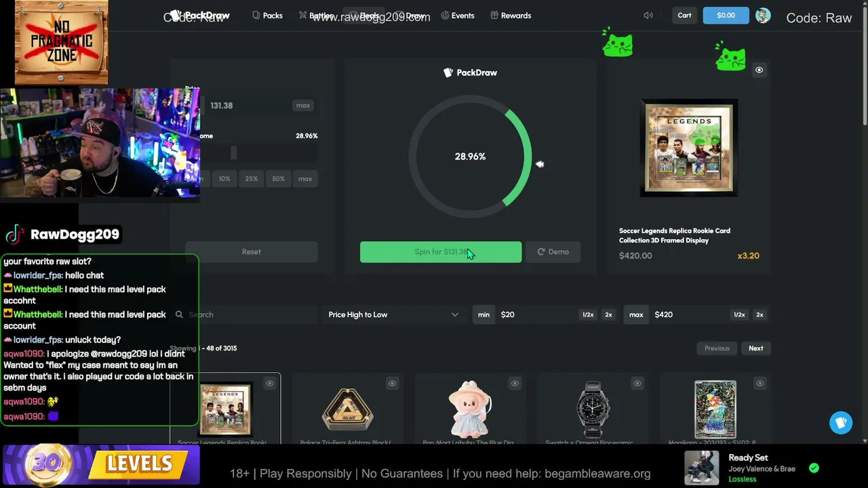Open the Packs navigation tab
Screen dimensions: 868x488
[267, 16]
